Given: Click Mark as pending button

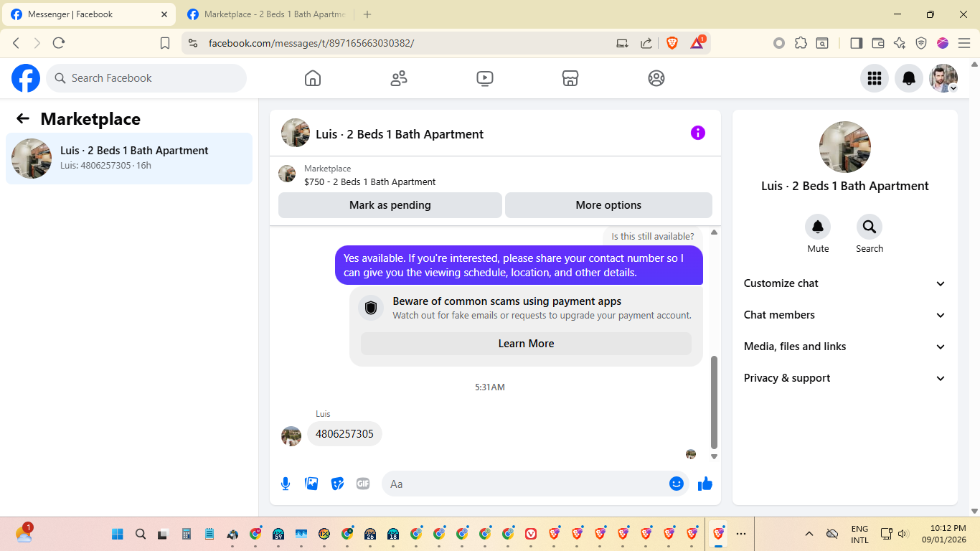Looking at the screenshot, I should 390,205.
